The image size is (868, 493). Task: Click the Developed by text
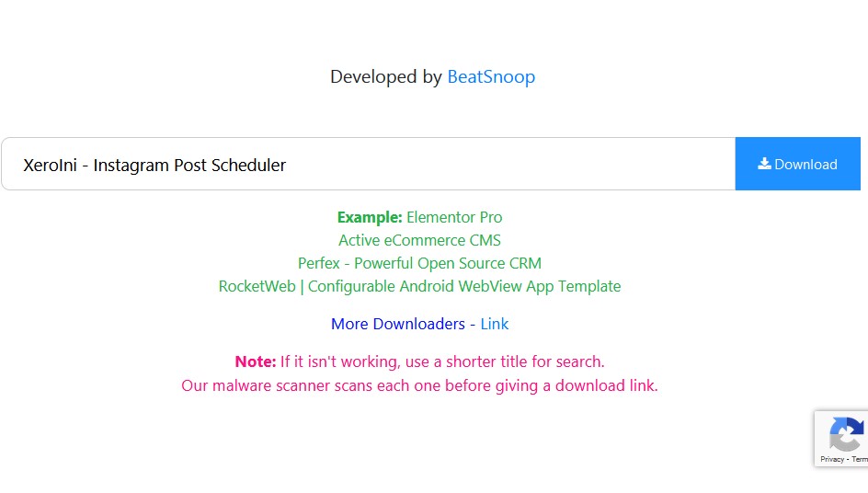[386, 76]
